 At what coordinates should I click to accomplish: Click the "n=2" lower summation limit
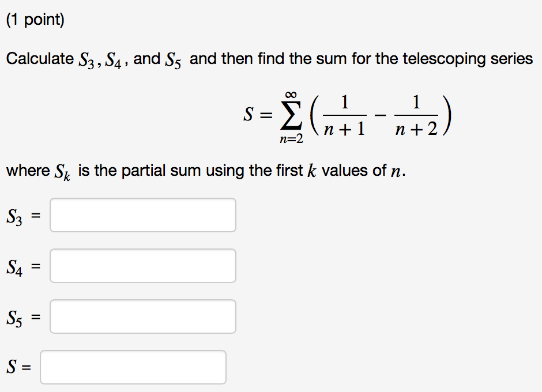(291, 140)
